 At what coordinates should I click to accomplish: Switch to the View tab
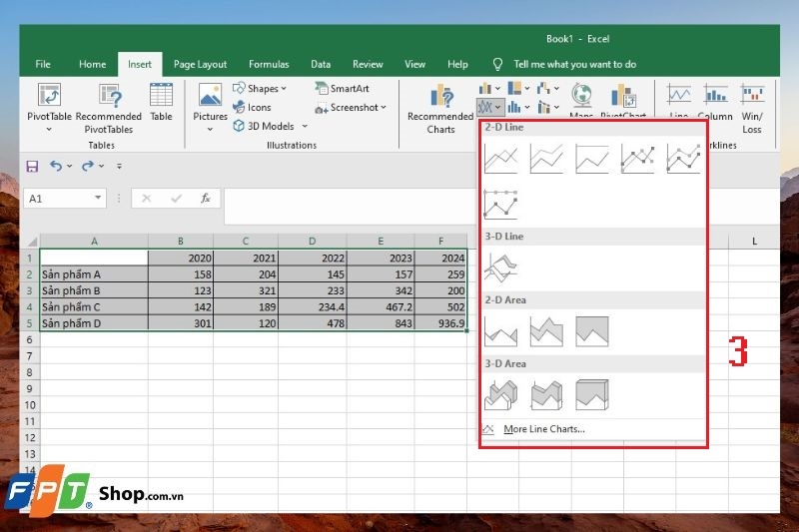(x=414, y=64)
